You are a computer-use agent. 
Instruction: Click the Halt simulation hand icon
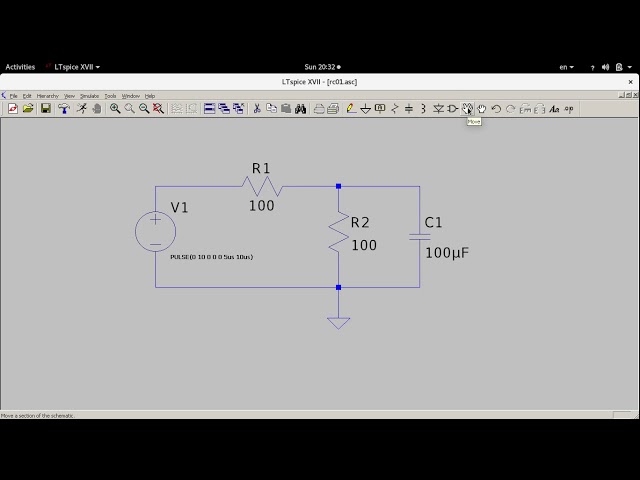97,109
